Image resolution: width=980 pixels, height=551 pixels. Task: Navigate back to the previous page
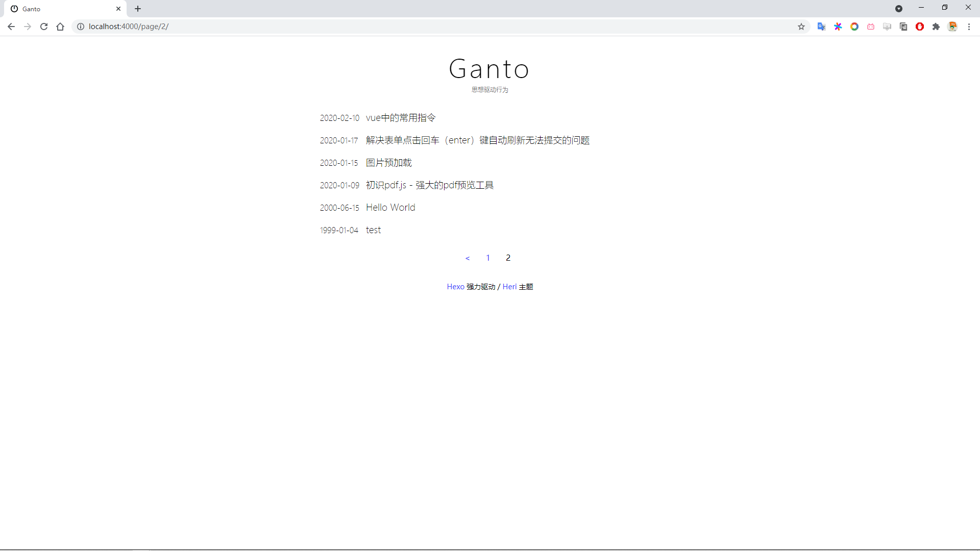tap(11, 27)
